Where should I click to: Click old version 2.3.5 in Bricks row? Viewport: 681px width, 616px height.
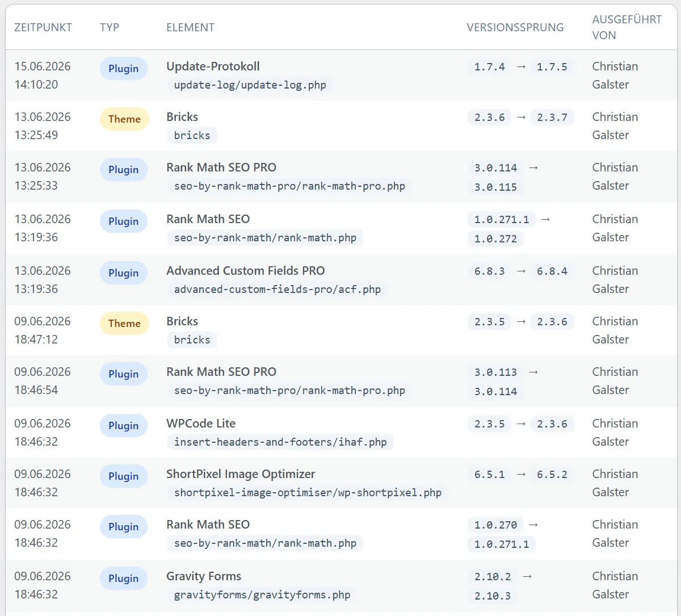[x=489, y=322]
